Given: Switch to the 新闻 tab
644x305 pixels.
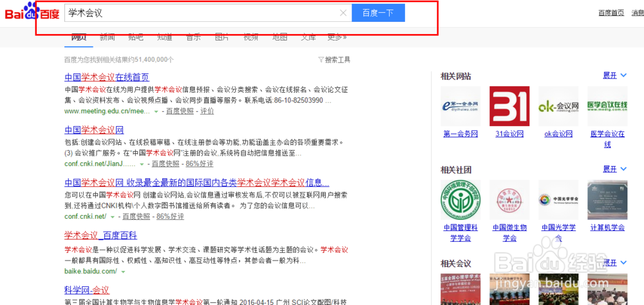Looking at the screenshot, I should (107, 37).
